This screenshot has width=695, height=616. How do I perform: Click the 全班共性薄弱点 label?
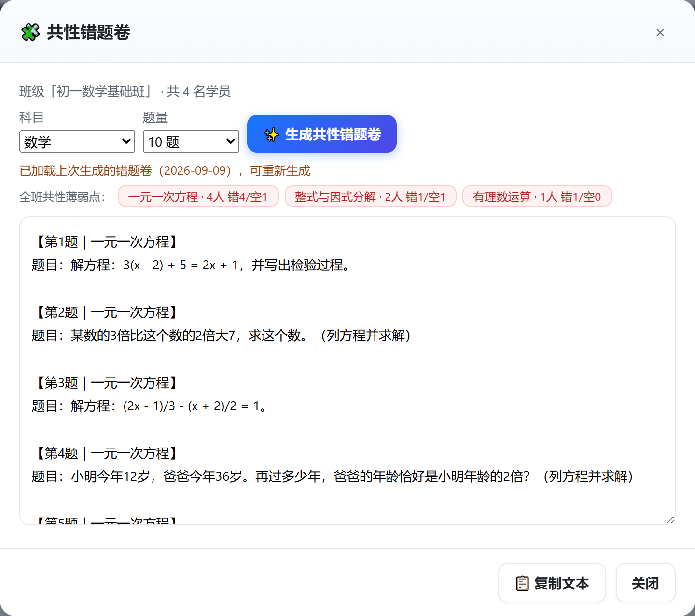pos(62,196)
